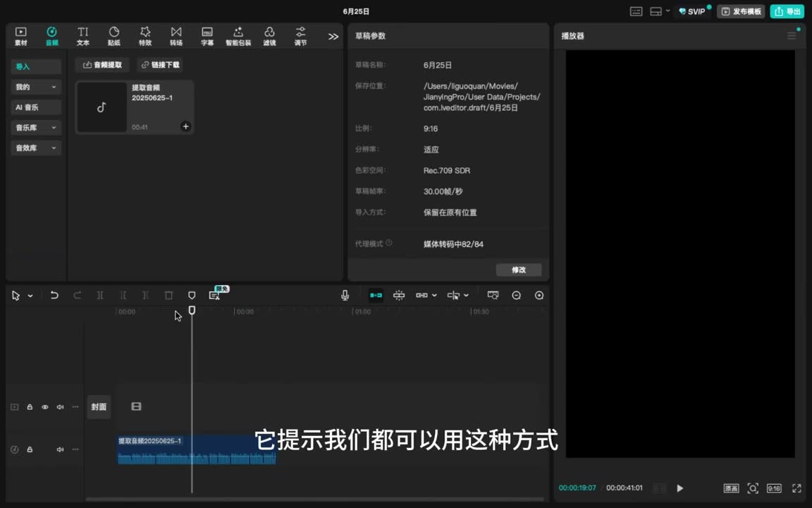
Task: Click the 限免 smart caption tool icon
Action: (x=214, y=295)
